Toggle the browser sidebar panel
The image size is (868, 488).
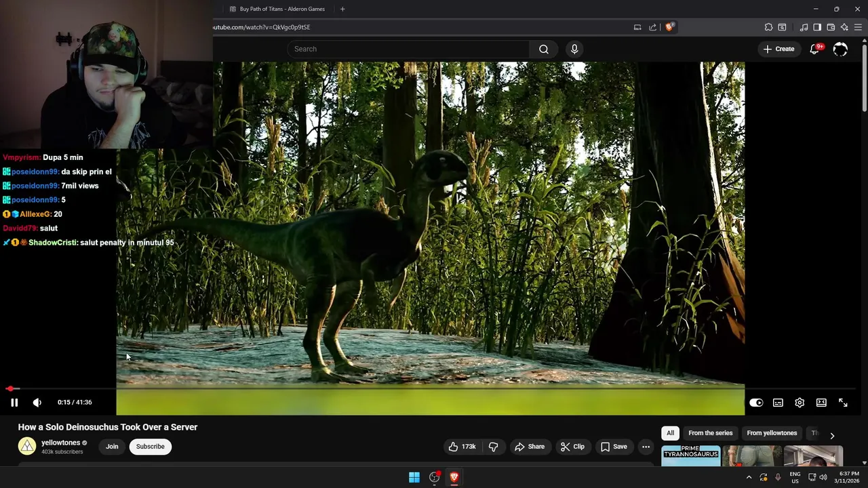(x=817, y=27)
